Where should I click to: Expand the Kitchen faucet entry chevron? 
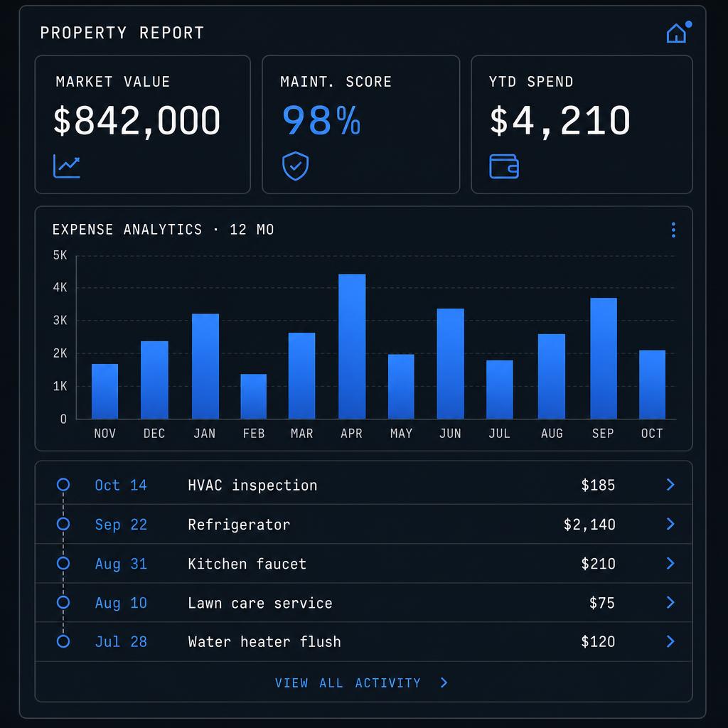coord(670,563)
